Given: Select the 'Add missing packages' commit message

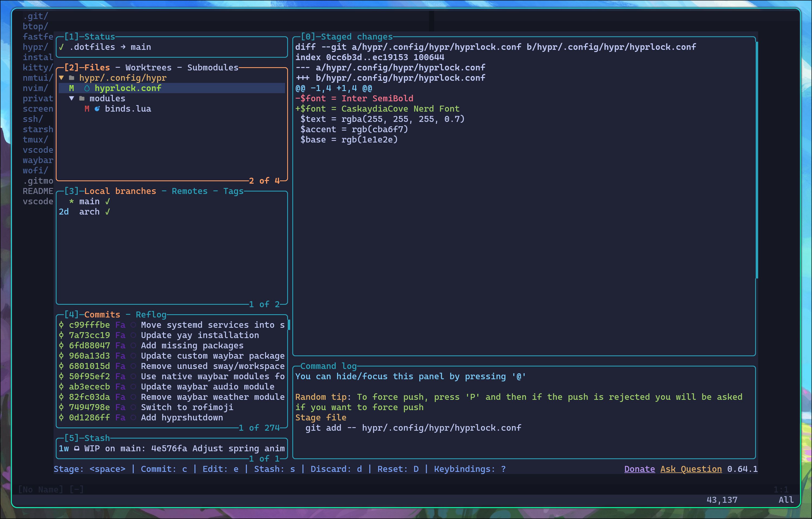Looking at the screenshot, I should tap(192, 346).
